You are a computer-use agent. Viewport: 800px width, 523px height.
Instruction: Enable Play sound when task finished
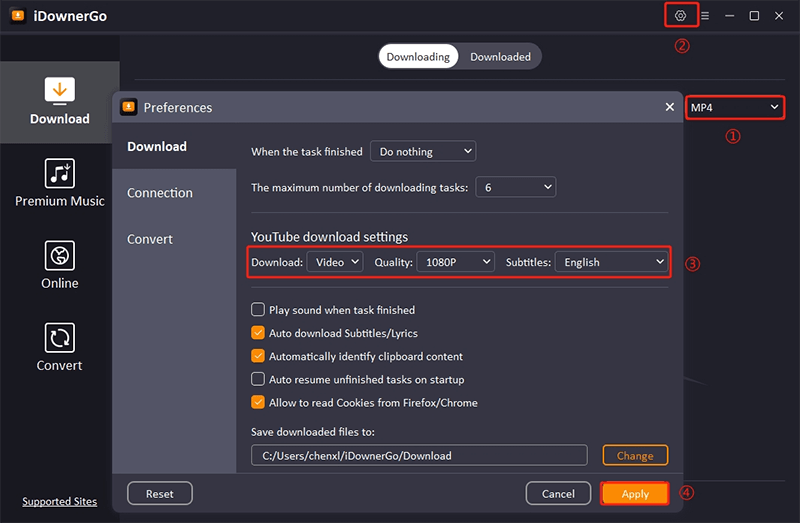coord(259,310)
